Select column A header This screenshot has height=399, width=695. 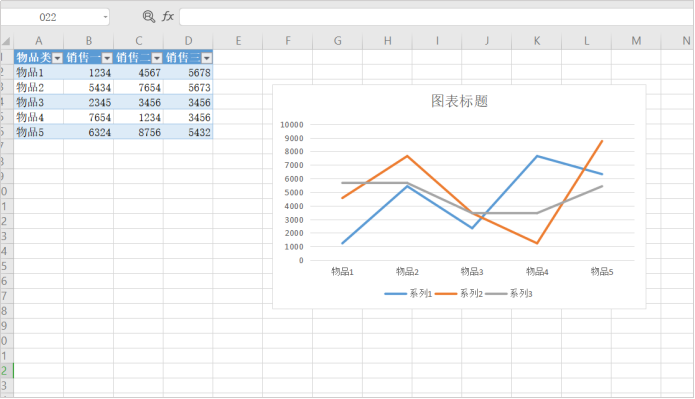pyautogui.click(x=39, y=41)
